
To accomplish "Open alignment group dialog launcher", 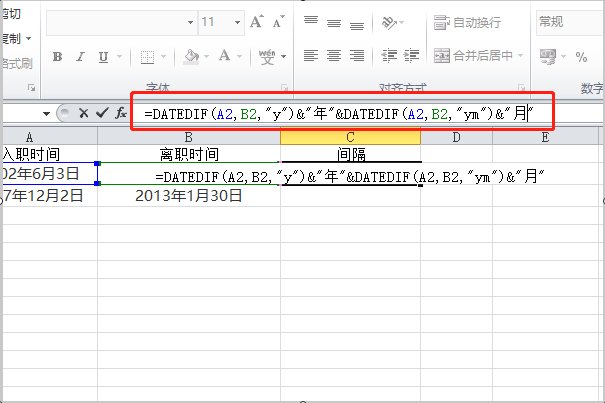I will 521,87.
